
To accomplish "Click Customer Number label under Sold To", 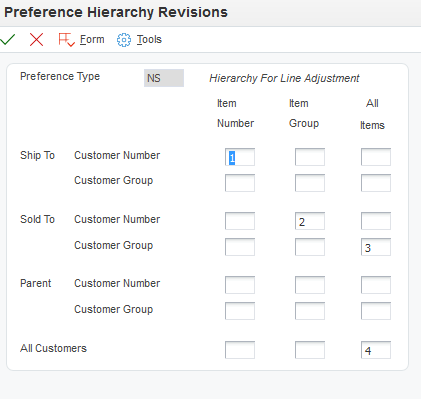I will 117,219.
